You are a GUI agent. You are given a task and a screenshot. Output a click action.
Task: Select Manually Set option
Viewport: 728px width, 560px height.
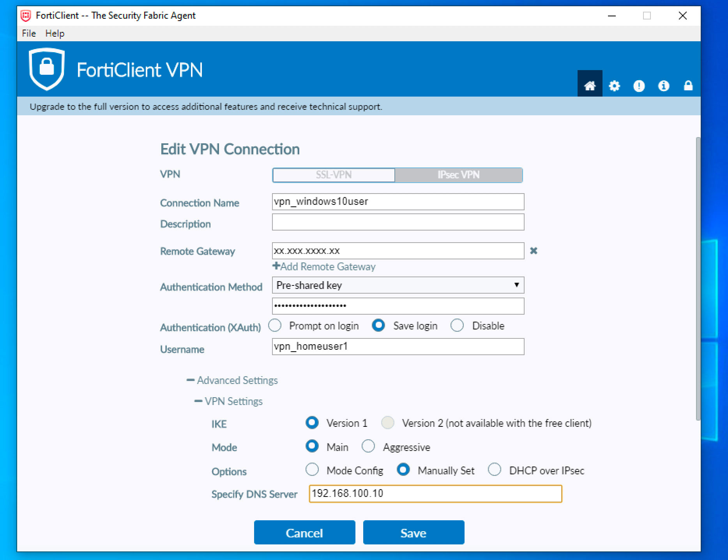403,470
